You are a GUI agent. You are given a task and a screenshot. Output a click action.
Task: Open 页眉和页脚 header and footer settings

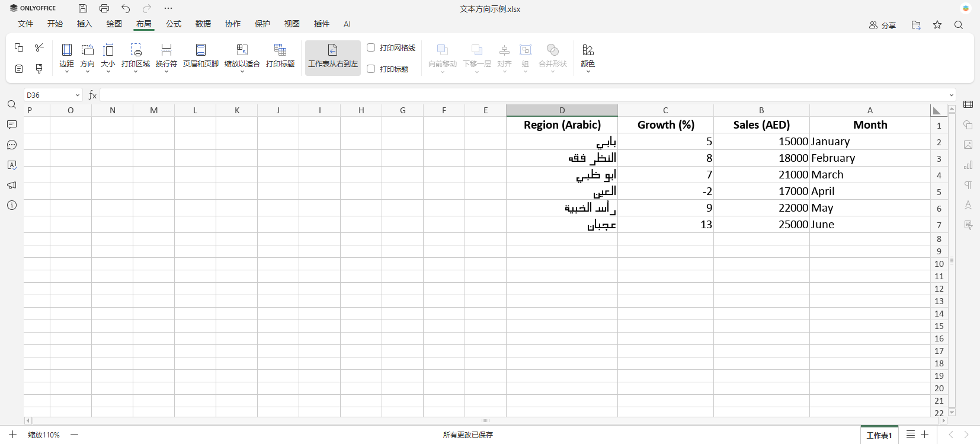point(201,56)
